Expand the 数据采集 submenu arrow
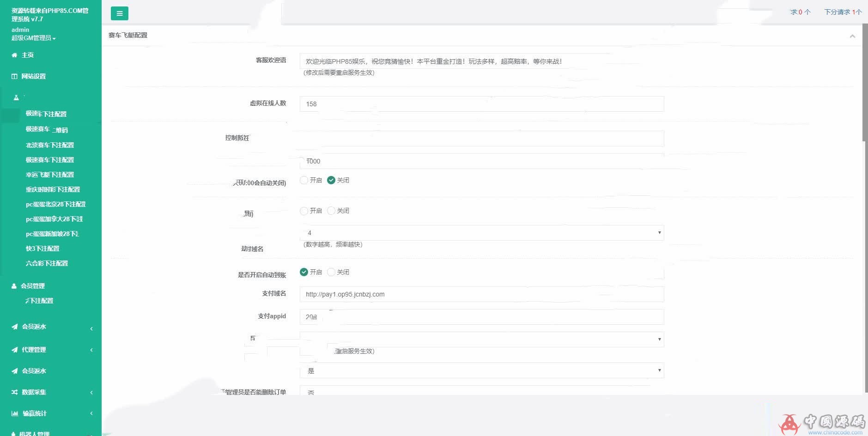The width and height of the screenshot is (868, 436). pos(91,393)
